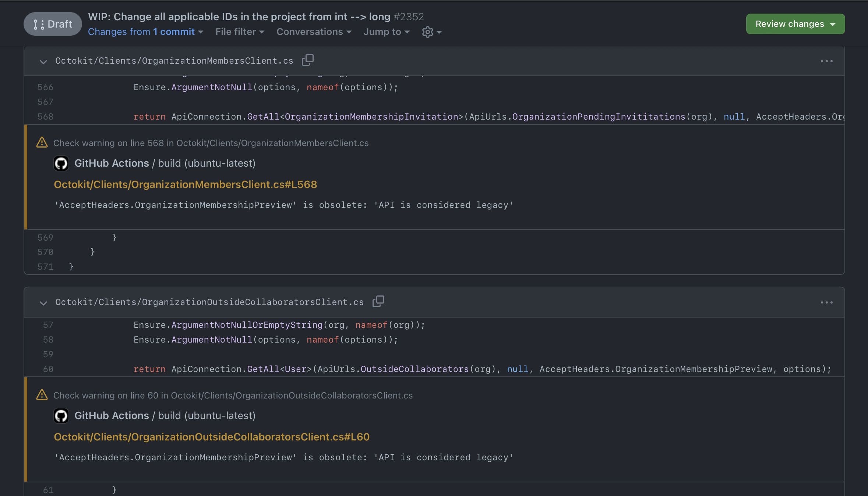Click the Draft pull request badge
This screenshot has height=496, width=868.
52,24
